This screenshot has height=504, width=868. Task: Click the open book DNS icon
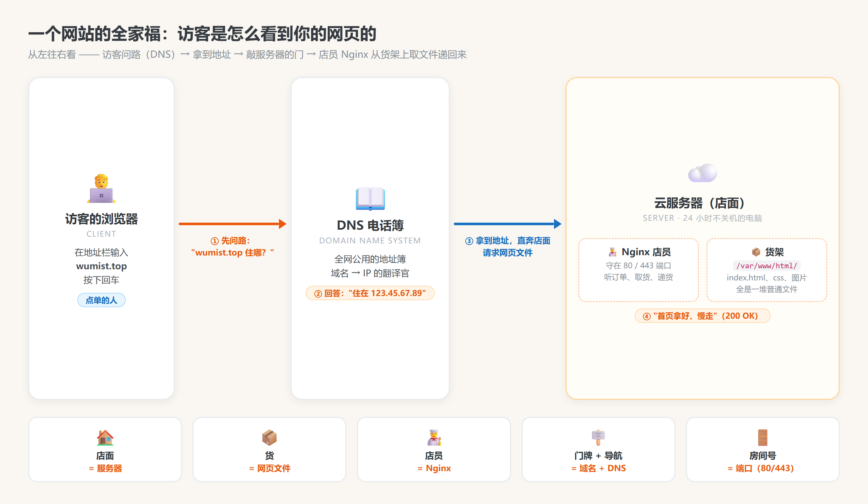[x=370, y=198]
